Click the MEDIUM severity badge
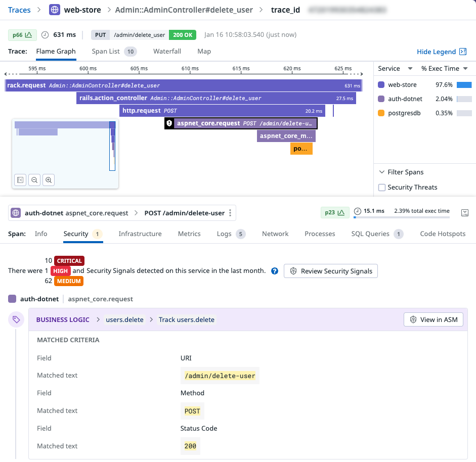Viewport: 476px width, 462px height. click(x=69, y=281)
